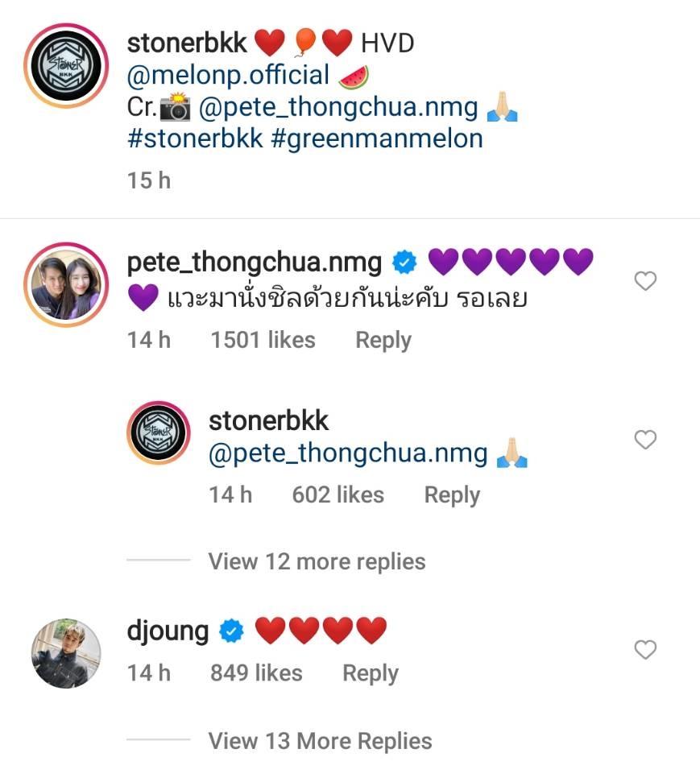Expand View 13 More Replies
Screen dimensions: 700x778
320,741
